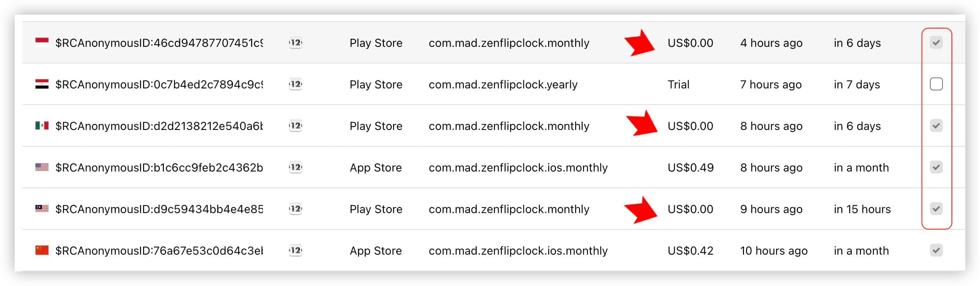Click the Mexico flag icon in third row

(42, 125)
